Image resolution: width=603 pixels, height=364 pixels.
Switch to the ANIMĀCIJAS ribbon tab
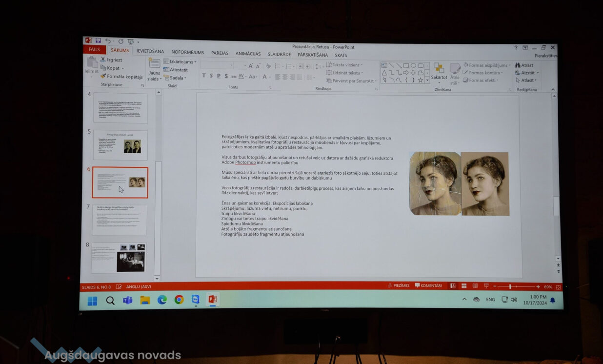pos(248,54)
